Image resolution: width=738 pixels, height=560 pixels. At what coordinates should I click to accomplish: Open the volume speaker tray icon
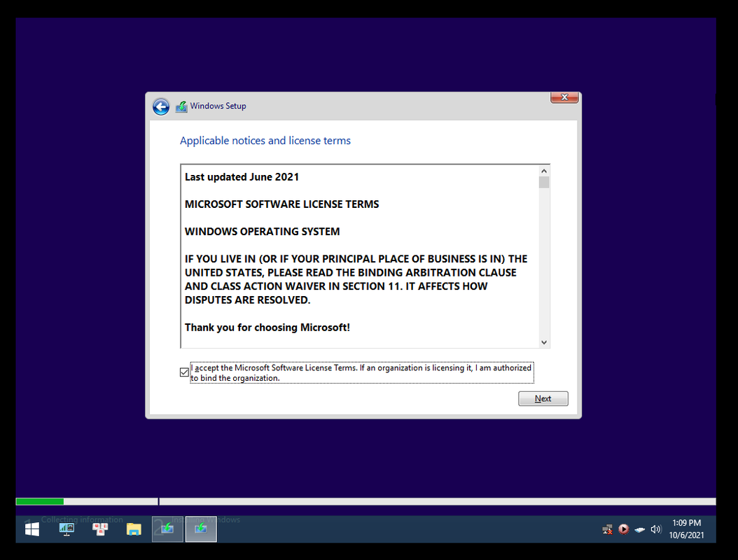655,529
